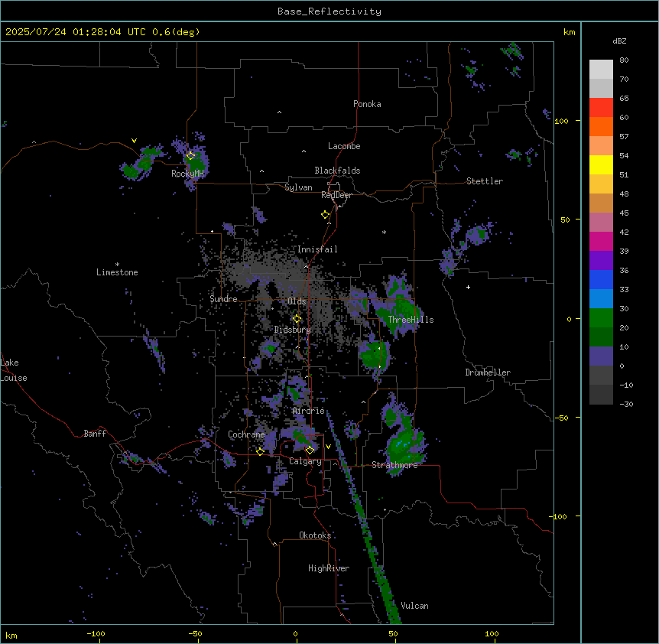The width and height of the screenshot is (659, 644).
Task: Click the Stettler label
Action: [x=485, y=181]
